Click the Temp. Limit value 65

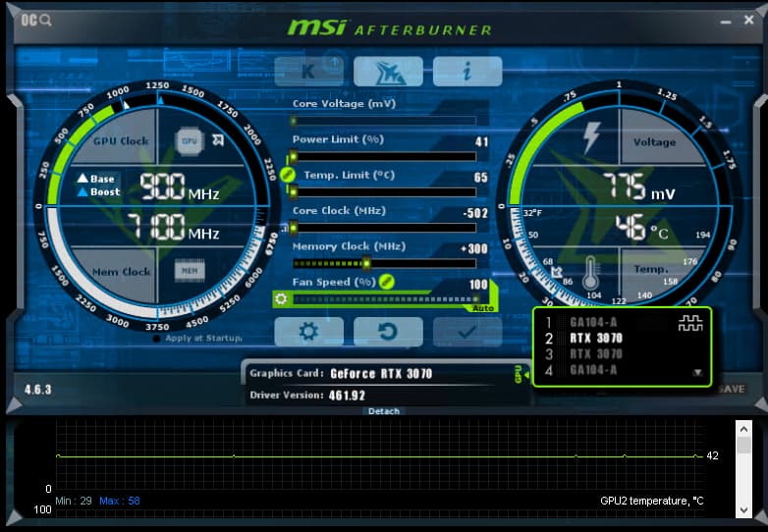pyautogui.click(x=481, y=178)
